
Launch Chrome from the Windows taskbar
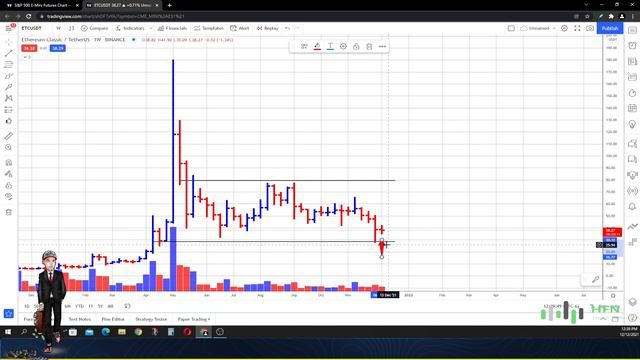(x=138, y=332)
